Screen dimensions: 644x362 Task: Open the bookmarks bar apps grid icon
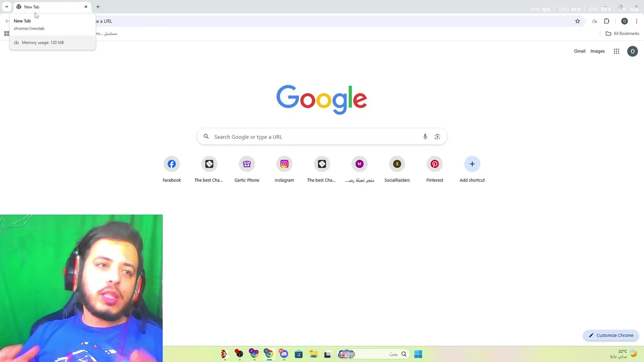click(7, 34)
